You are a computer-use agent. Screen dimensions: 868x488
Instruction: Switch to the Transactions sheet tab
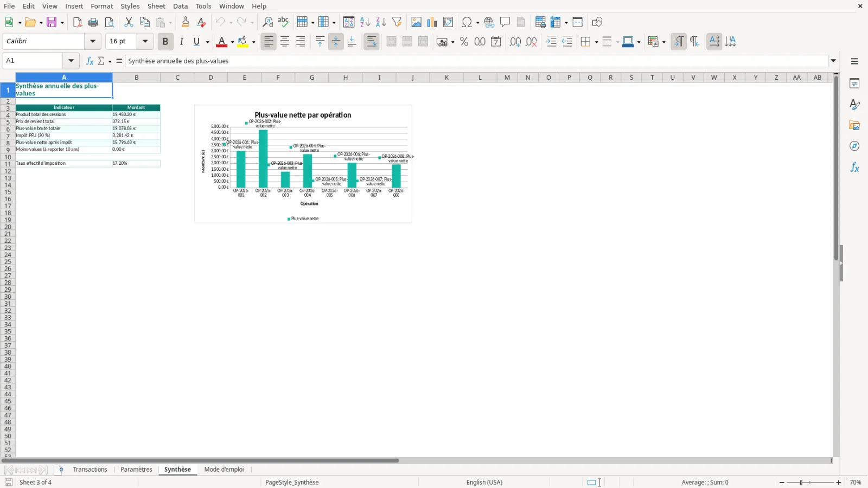(90, 470)
